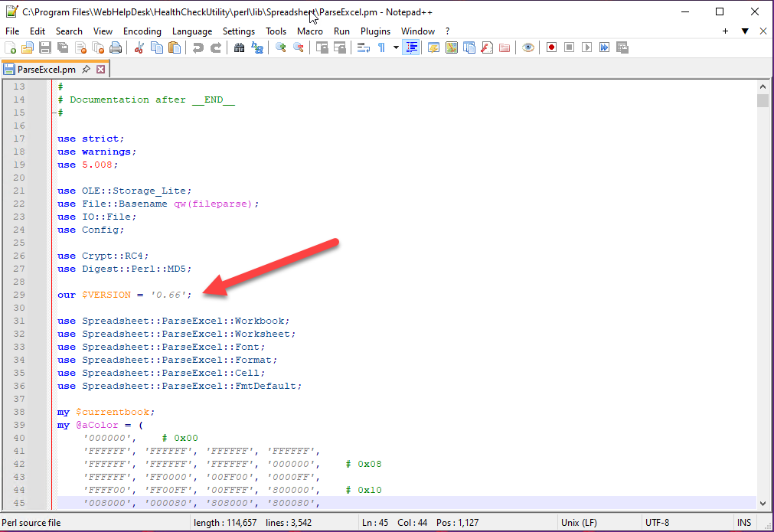
Task: Click the Zoom In magnifier icon
Action: 281,47
